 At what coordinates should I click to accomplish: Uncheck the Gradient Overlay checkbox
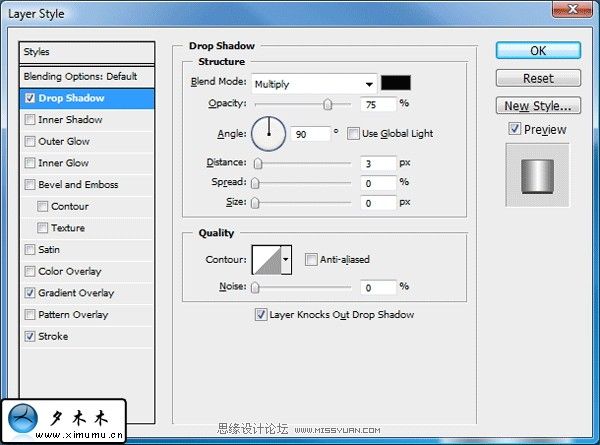pyautogui.click(x=30, y=293)
